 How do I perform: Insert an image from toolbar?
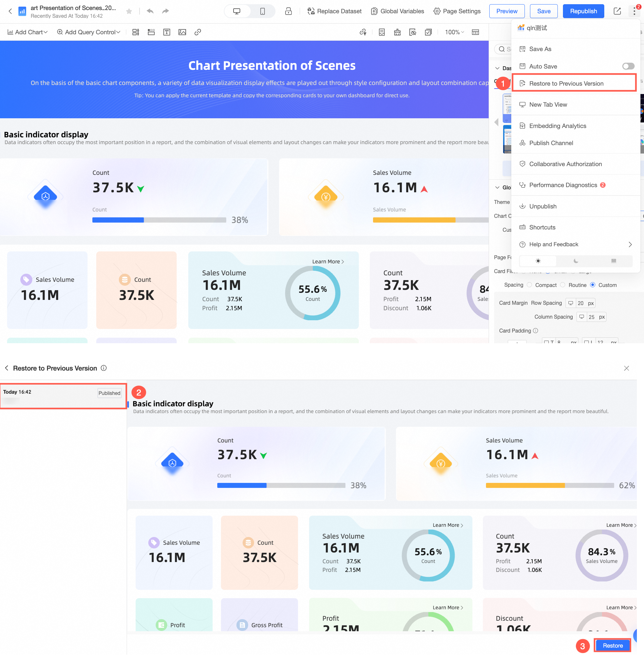(x=182, y=32)
